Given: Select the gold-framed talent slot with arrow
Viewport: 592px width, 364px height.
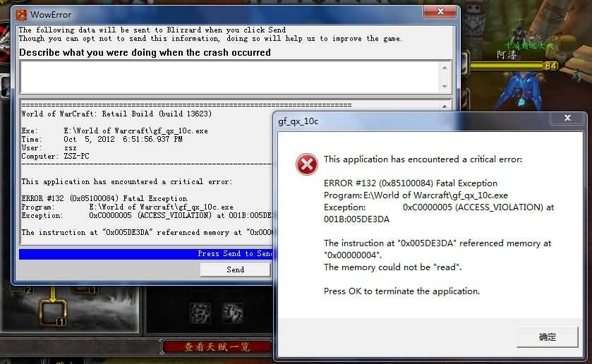Looking at the screenshot, I should click(x=53, y=311).
